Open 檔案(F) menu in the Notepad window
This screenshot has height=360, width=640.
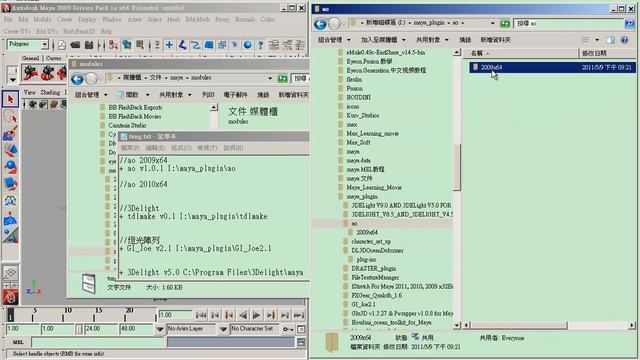click(x=131, y=148)
